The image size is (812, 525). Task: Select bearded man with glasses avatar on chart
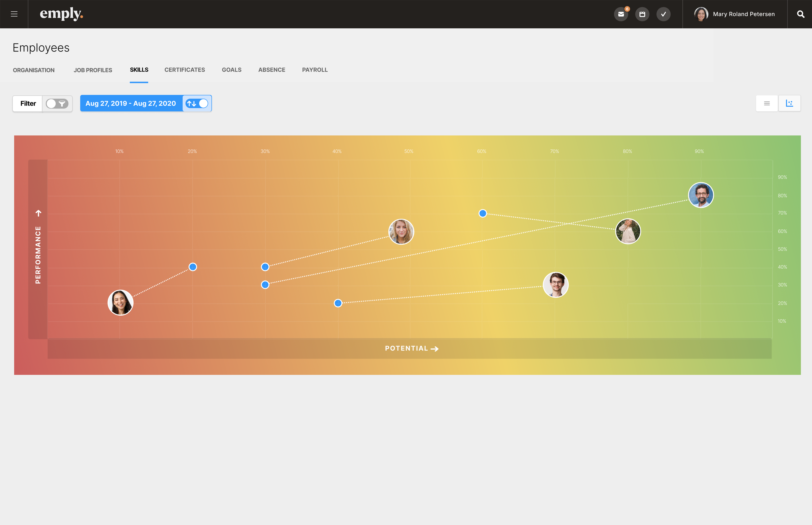[x=701, y=195]
